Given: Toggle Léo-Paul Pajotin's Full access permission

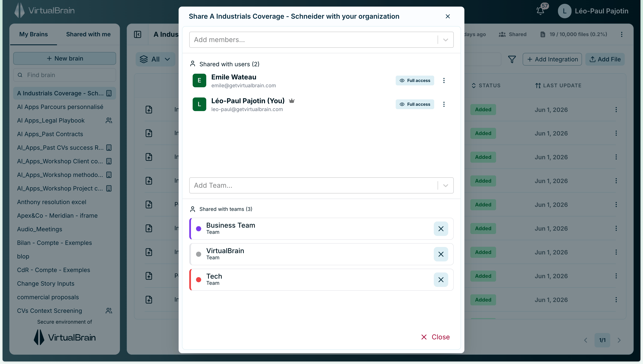Looking at the screenshot, I should point(415,104).
